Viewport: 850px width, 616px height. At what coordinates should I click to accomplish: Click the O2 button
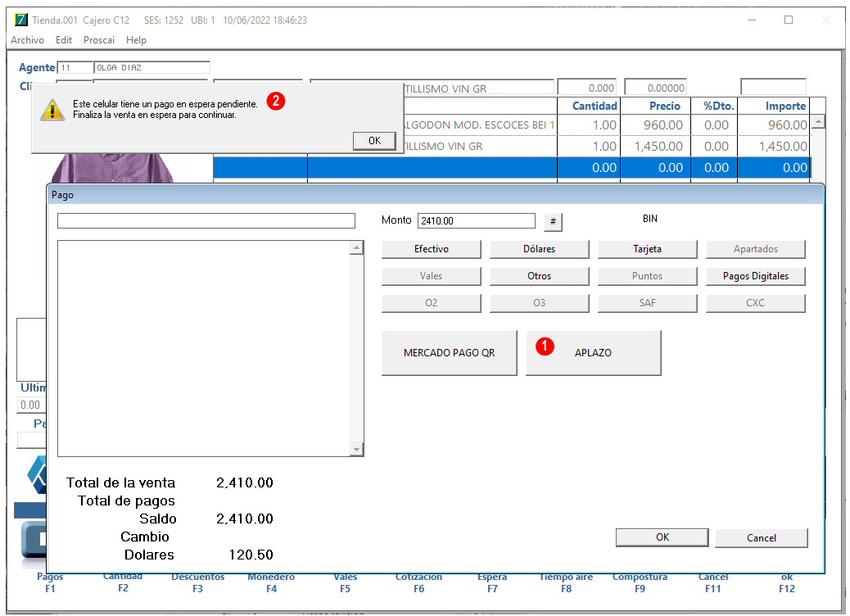pyautogui.click(x=432, y=303)
